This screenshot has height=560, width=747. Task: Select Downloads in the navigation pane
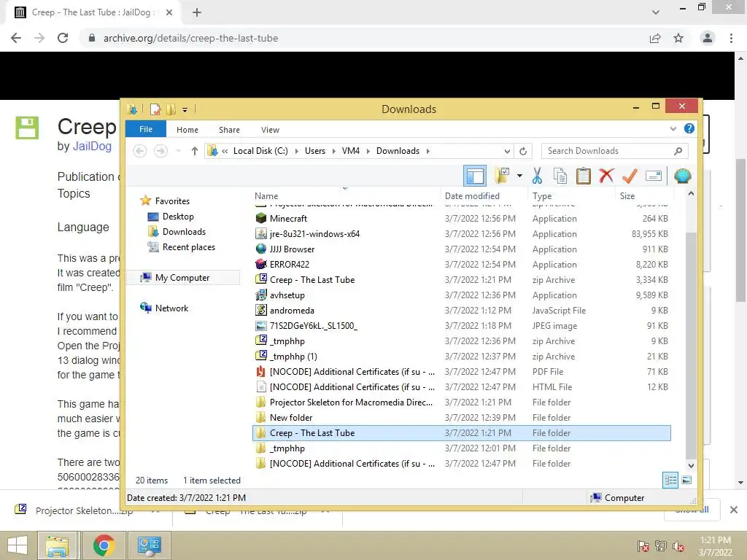pos(184,232)
